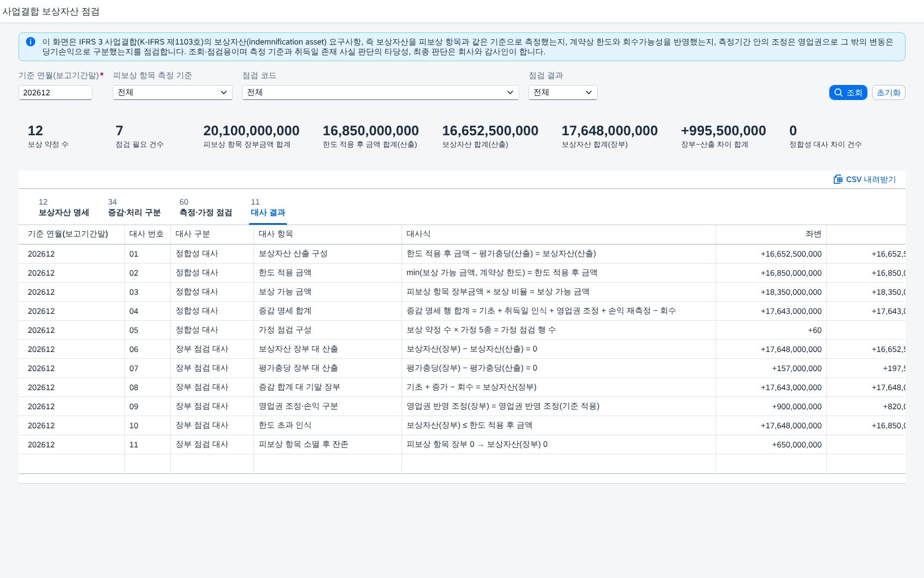924x578 pixels.
Task: Select the 가정 점검 구성 cell
Action: click(327, 330)
